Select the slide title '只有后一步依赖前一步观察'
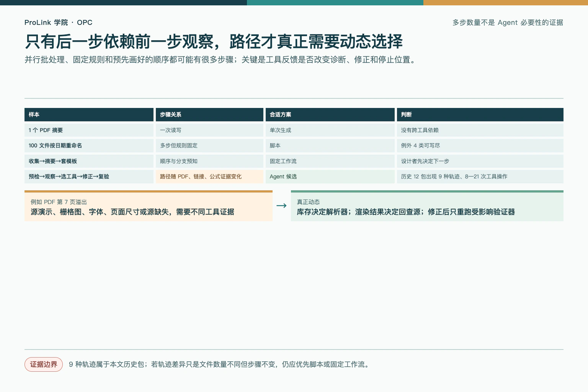 point(214,42)
